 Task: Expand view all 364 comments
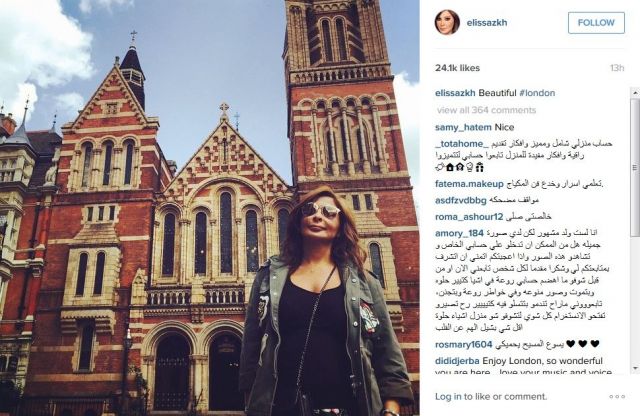pos(486,110)
